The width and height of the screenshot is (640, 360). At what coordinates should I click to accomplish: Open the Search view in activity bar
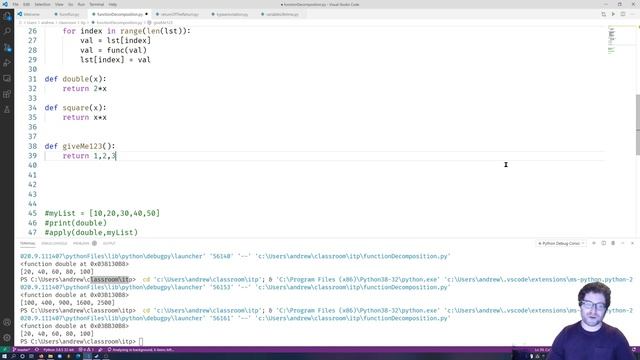[7, 31]
